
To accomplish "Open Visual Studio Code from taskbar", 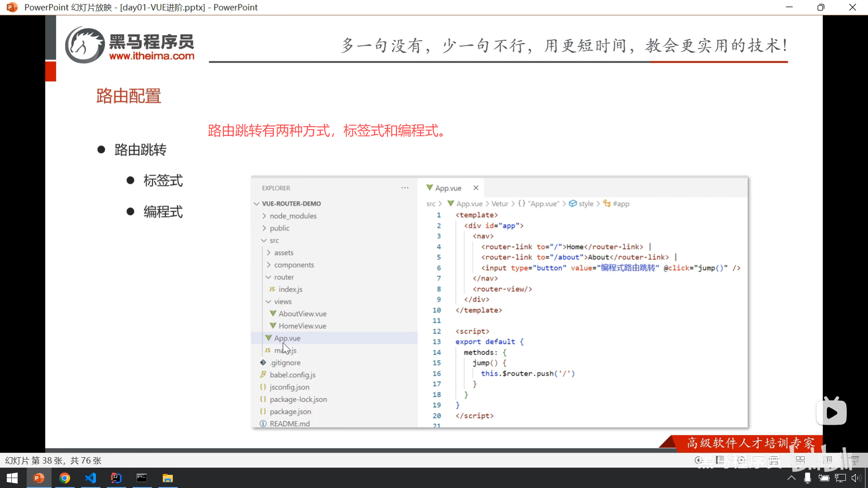I will (x=90, y=478).
